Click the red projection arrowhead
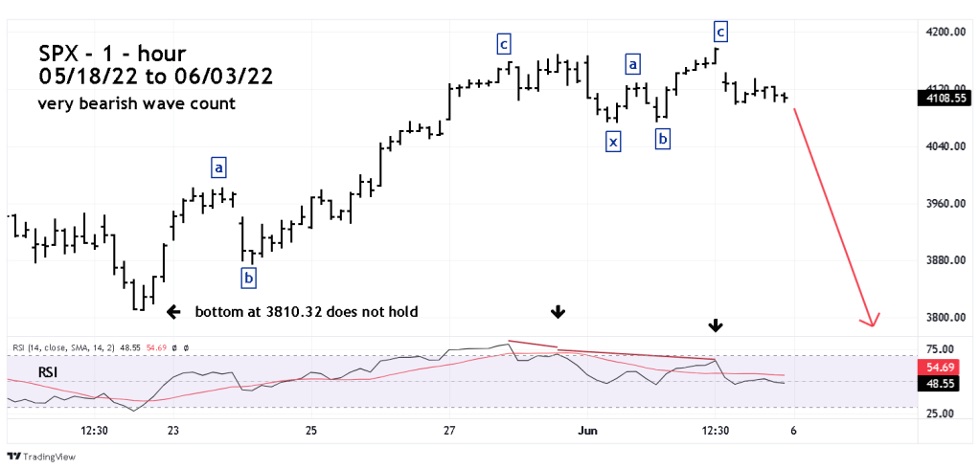The width and height of the screenshot is (980, 469). coord(871,321)
